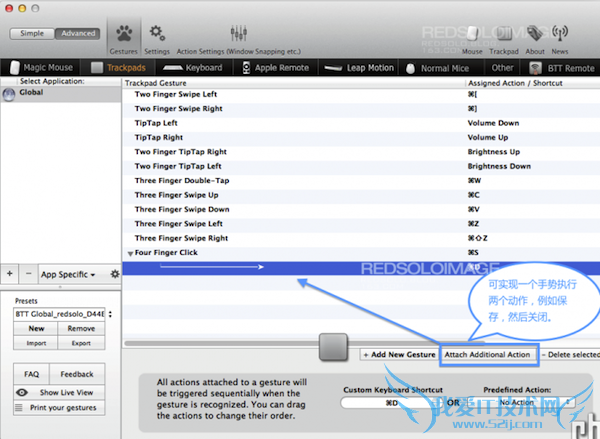Click the Custom Keyboard Shortcut field
The width and height of the screenshot is (600, 439).
pyautogui.click(x=392, y=403)
